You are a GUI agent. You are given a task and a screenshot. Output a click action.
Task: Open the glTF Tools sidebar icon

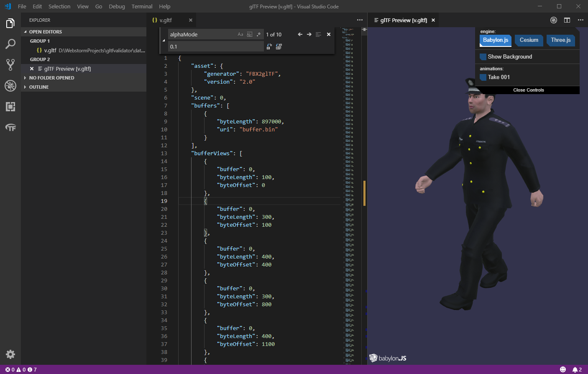click(x=10, y=128)
